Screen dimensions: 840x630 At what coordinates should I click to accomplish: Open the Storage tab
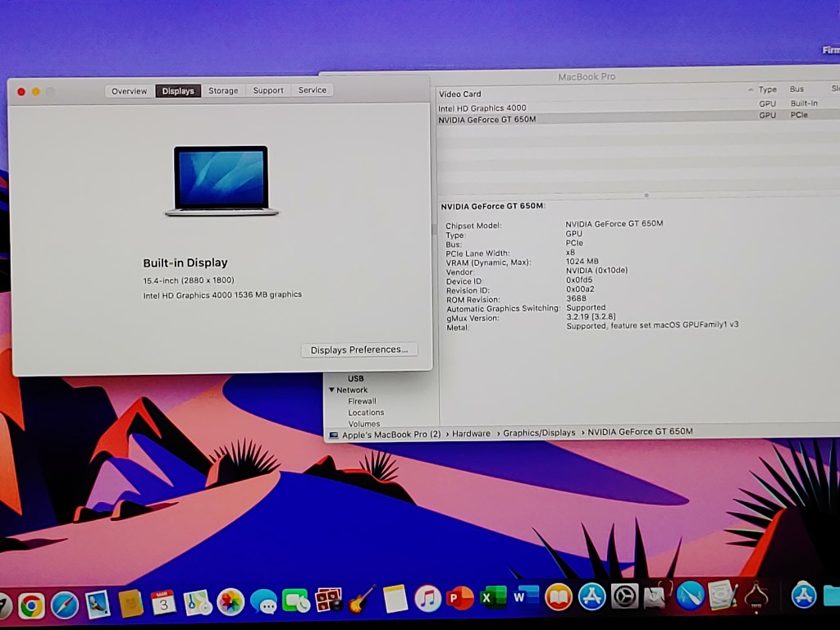(223, 90)
